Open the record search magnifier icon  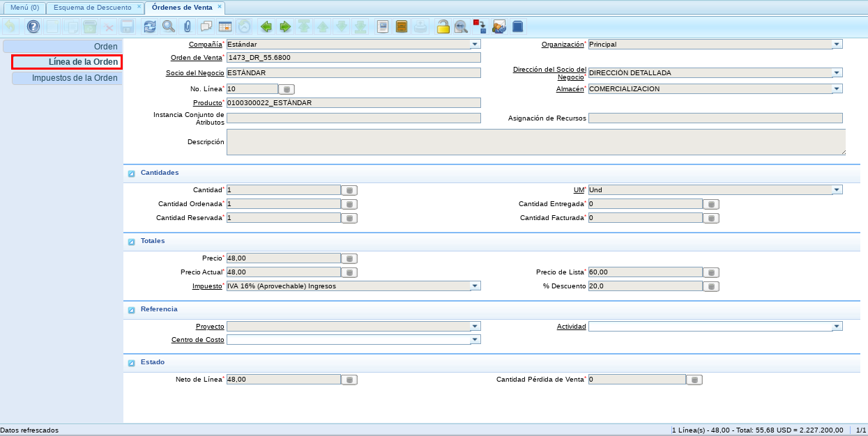coord(169,27)
